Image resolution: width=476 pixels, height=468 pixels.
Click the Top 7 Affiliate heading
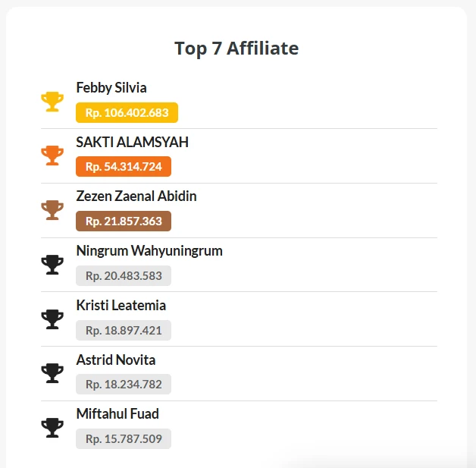236,49
